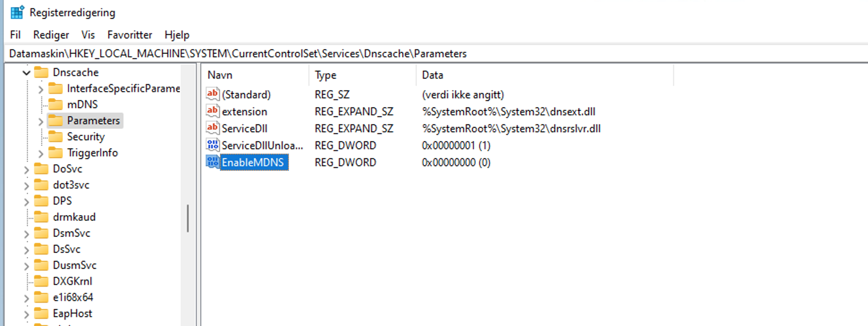Select the ServiceDll value name
868x326 pixels.
[x=244, y=129]
